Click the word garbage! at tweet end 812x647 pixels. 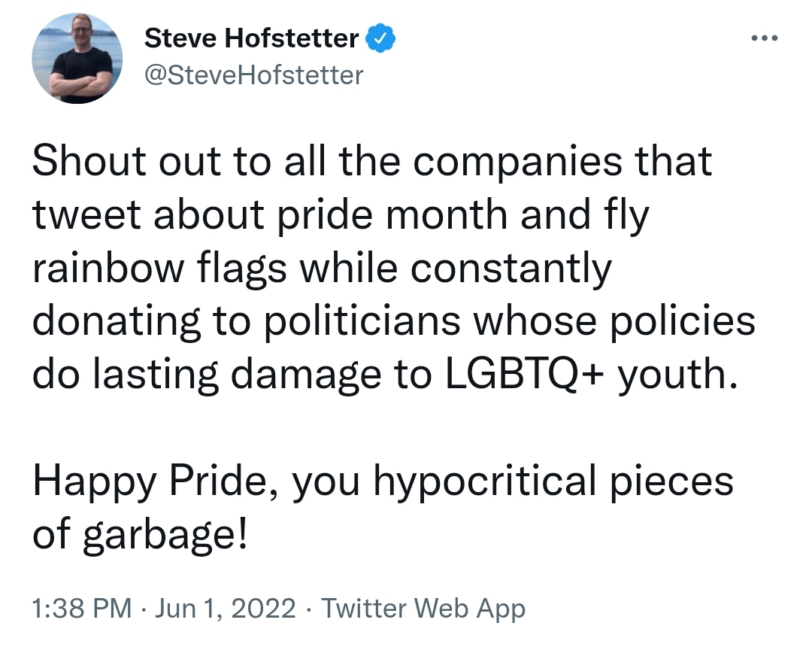165,535
